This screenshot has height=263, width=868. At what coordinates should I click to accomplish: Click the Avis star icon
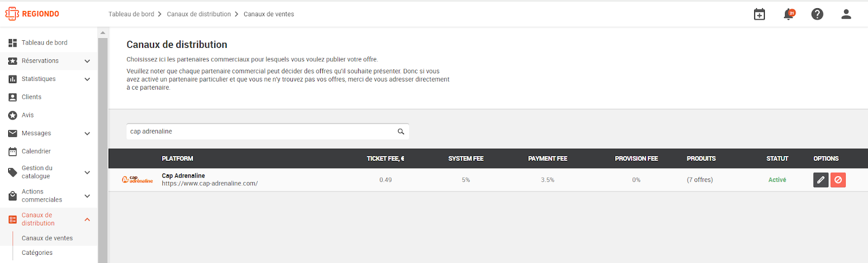(x=12, y=115)
